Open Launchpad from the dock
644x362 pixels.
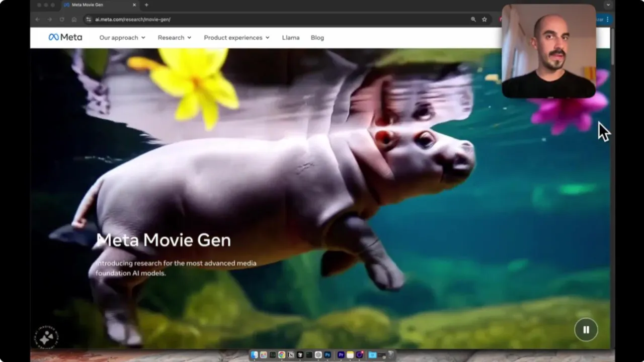click(x=263, y=355)
